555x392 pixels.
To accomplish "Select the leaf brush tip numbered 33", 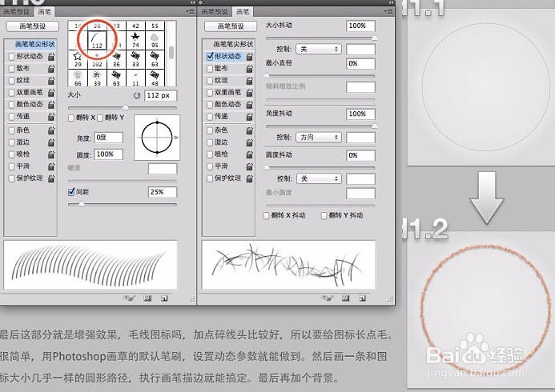I will coord(135,58).
